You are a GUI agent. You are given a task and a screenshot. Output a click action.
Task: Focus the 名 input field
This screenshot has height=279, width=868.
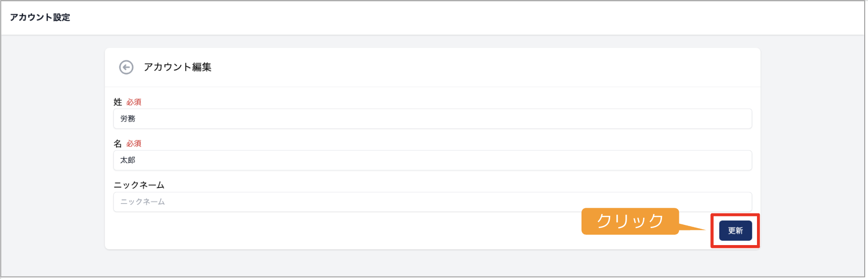432,160
